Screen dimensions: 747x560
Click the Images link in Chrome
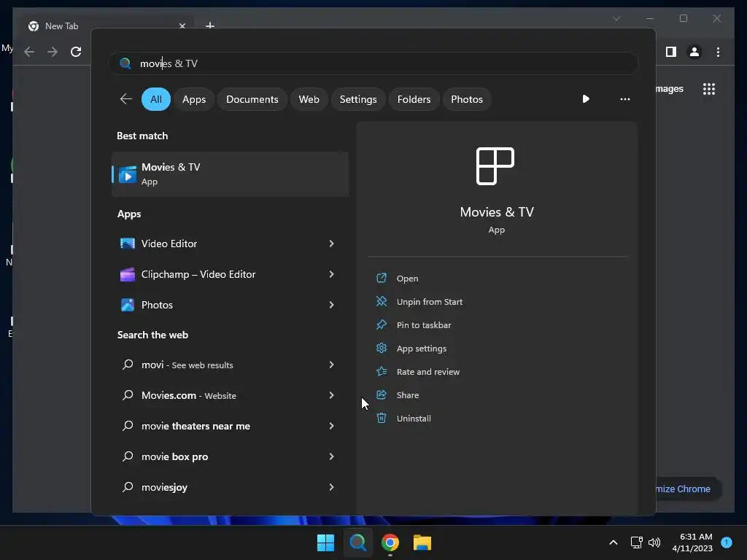(x=670, y=89)
